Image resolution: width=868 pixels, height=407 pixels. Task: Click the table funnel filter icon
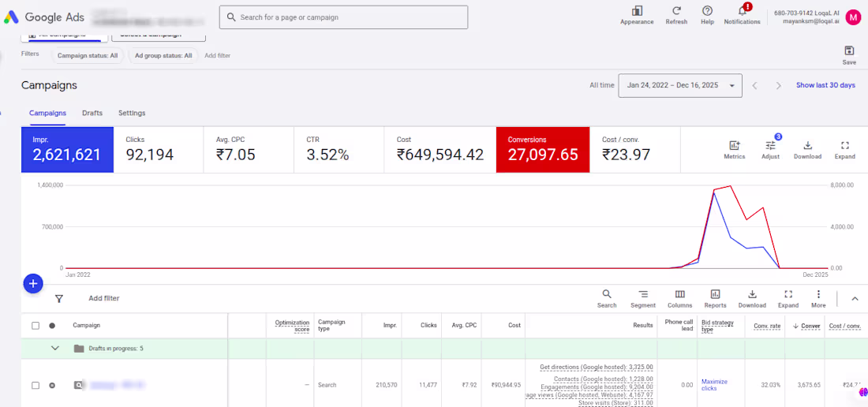click(59, 299)
